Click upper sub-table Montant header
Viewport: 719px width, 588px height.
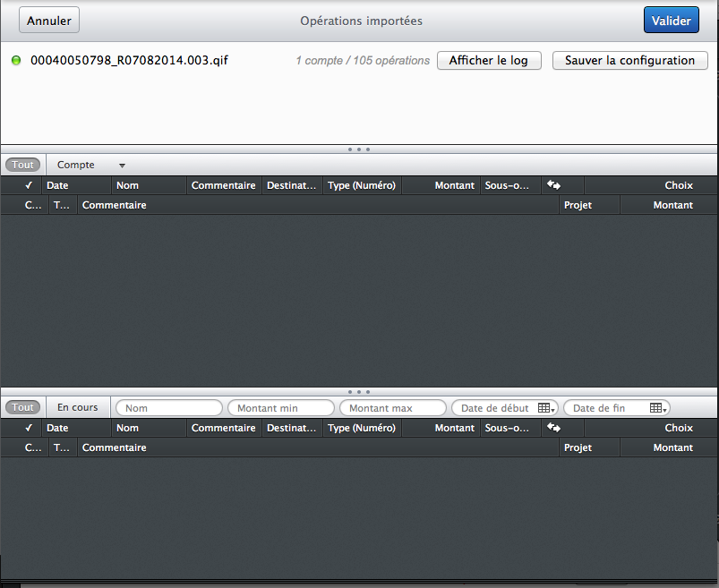pyautogui.click(x=669, y=205)
